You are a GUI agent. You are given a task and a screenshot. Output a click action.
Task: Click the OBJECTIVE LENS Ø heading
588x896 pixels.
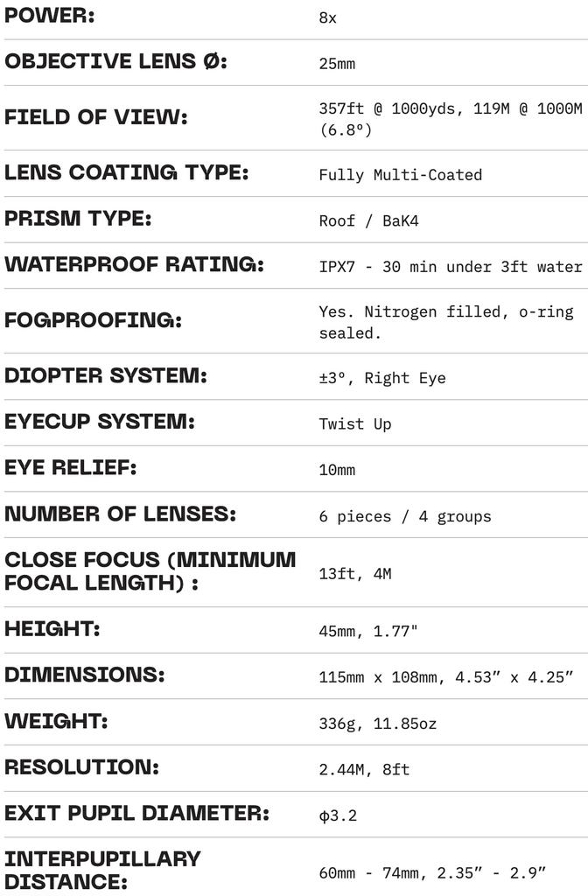tap(115, 62)
